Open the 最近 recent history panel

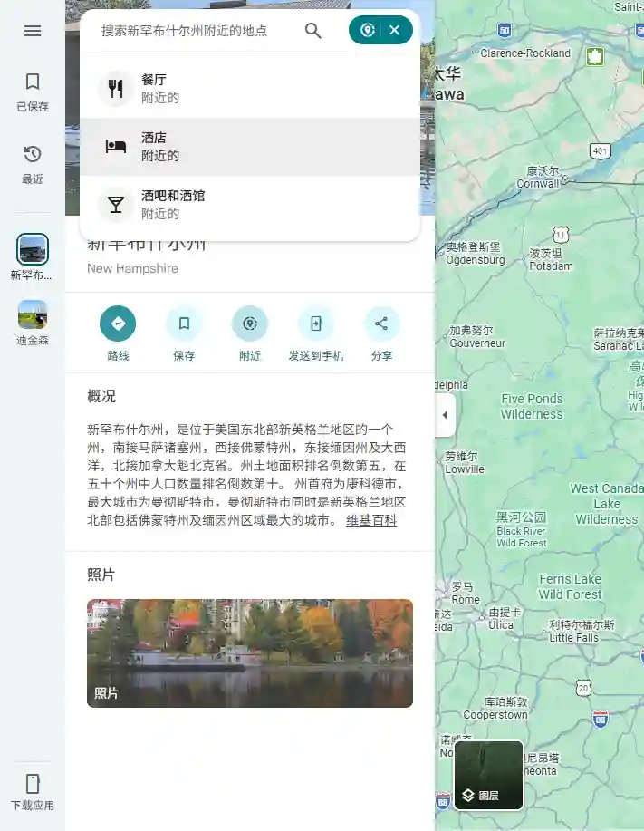click(33, 165)
